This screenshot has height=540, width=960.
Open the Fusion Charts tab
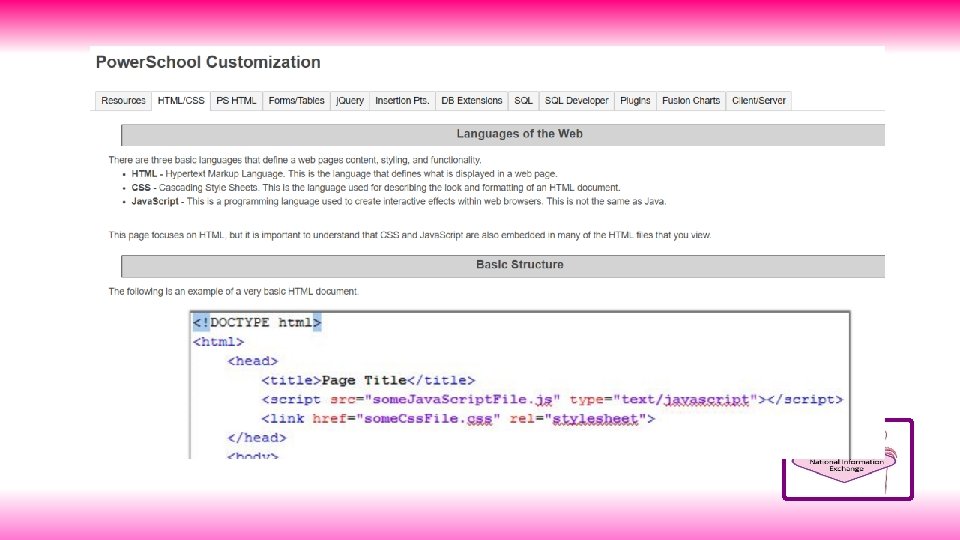click(x=691, y=101)
